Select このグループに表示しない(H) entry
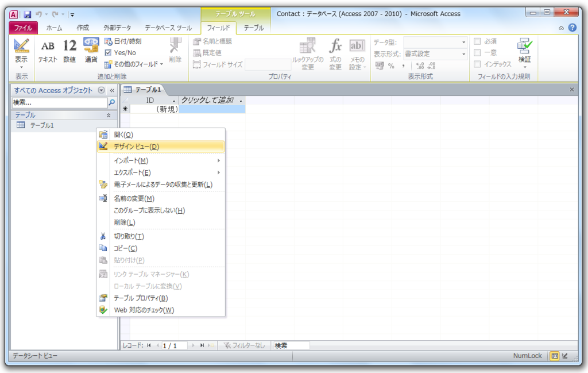588x373 pixels. (x=161, y=210)
